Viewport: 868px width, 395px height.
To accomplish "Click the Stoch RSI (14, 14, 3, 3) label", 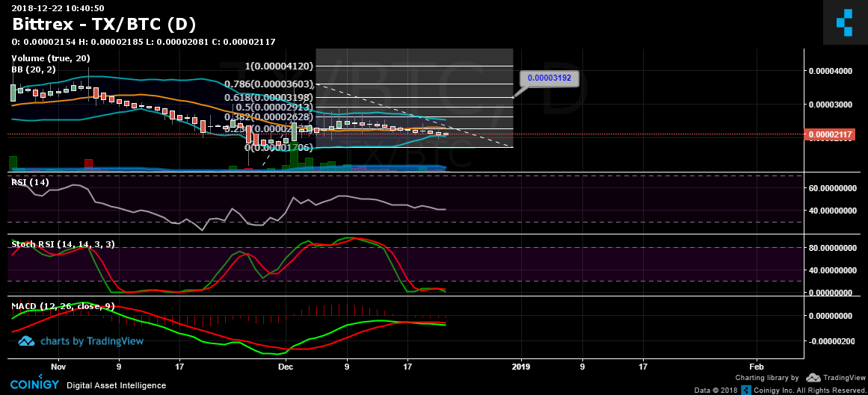I will 63,244.
